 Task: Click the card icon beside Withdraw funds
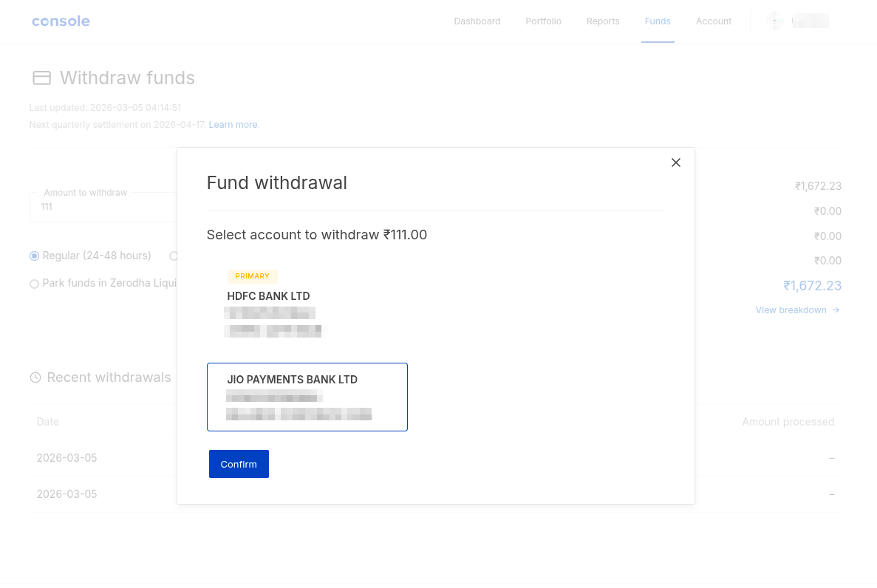pos(42,78)
